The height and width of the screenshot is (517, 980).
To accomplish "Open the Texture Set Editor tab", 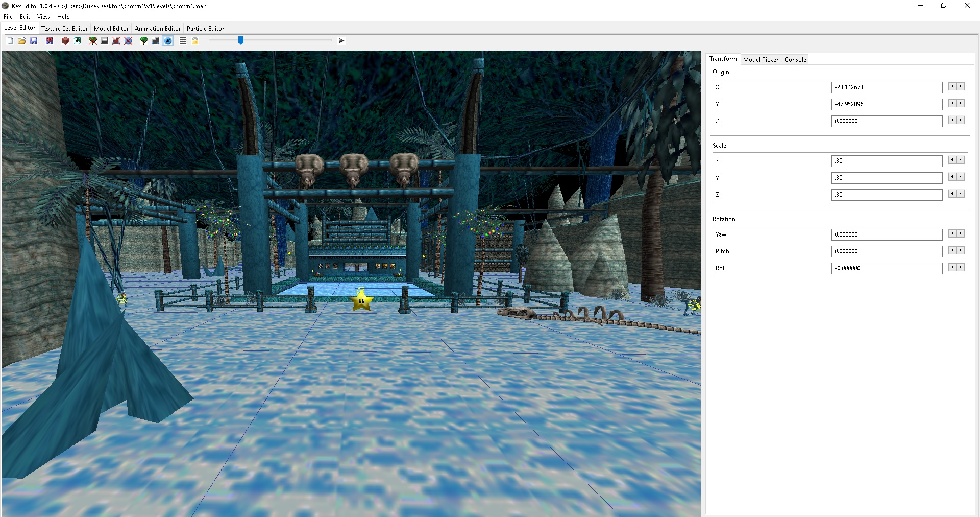I will [x=64, y=29].
